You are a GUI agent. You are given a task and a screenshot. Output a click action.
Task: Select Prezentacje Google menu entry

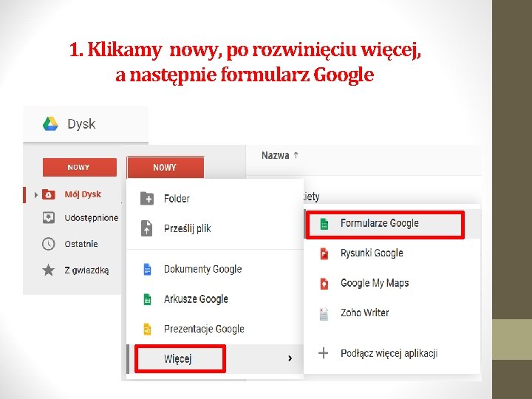[215, 329]
